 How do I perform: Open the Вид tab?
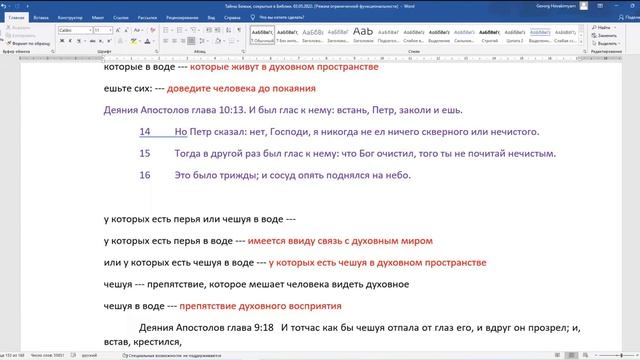[211, 18]
